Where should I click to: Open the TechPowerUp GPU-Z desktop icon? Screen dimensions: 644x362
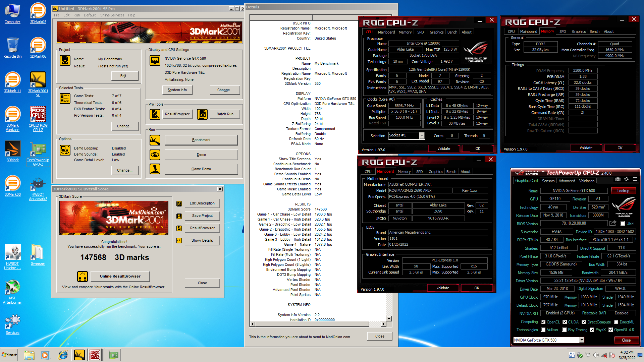(x=38, y=154)
